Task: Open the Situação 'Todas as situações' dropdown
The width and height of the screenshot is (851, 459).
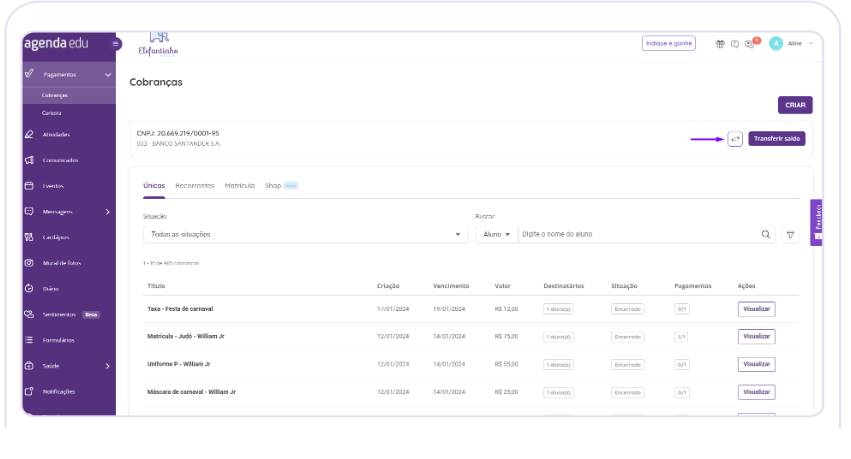Action: 305,234
